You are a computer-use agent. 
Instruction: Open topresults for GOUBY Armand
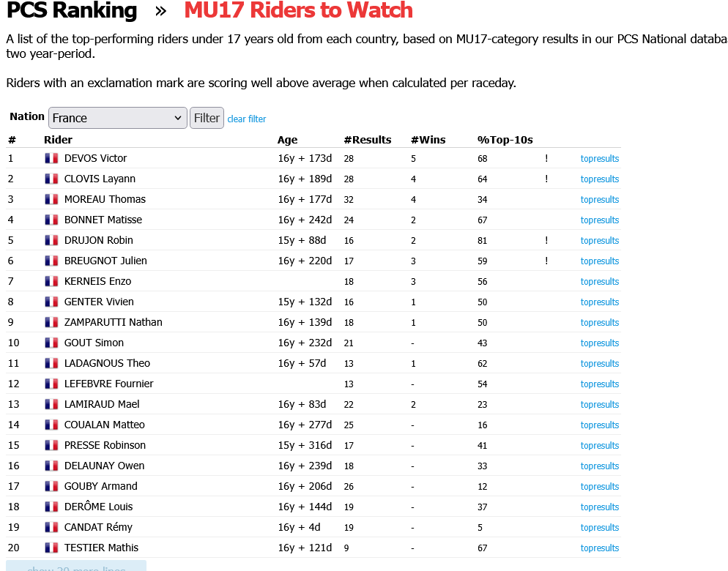[599, 486]
